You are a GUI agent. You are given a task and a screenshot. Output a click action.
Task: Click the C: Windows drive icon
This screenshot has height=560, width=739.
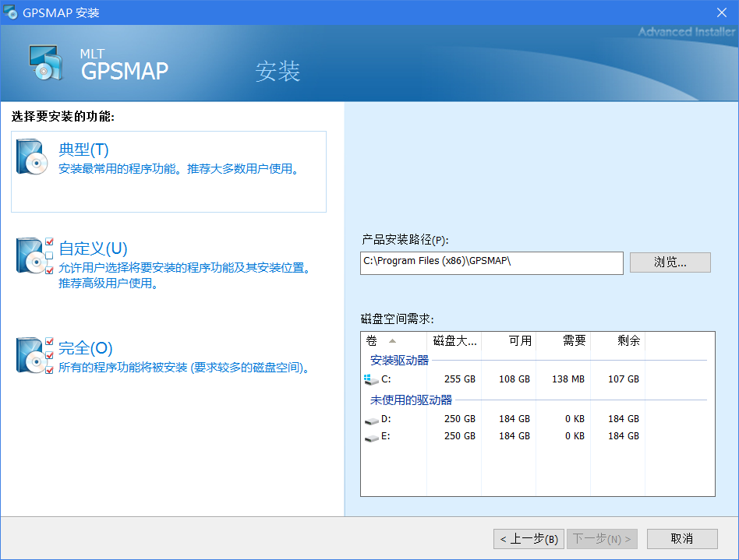[371, 379]
